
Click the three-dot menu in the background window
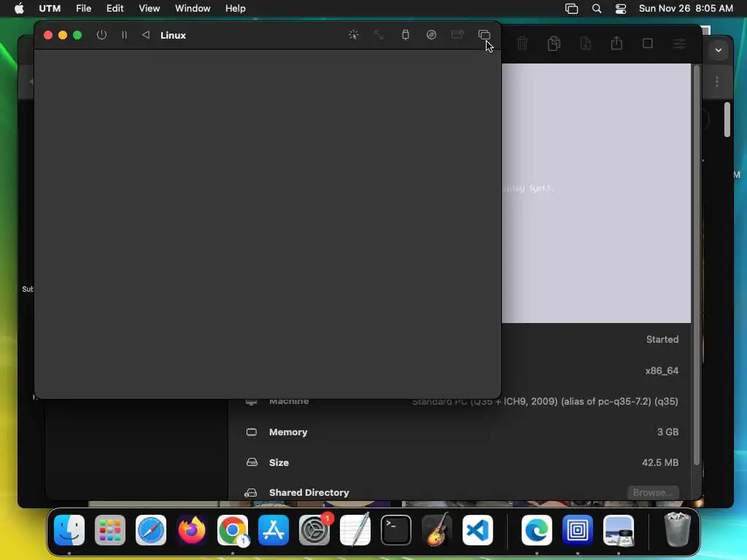717,82
